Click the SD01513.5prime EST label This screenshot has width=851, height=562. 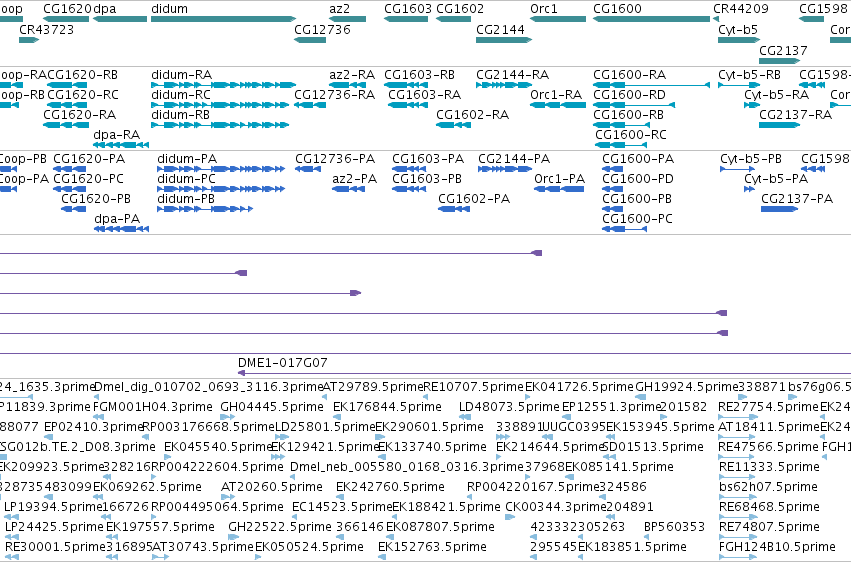coord(653,446)
